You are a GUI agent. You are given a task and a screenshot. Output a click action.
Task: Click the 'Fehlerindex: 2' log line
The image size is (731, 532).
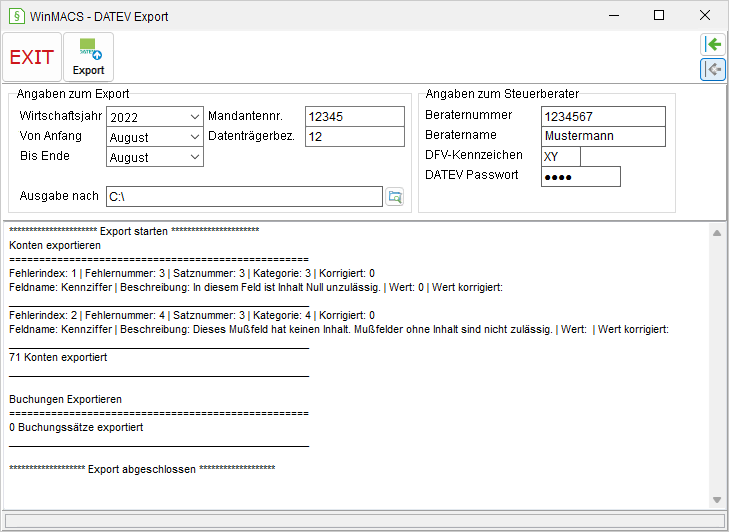point(192,315)
